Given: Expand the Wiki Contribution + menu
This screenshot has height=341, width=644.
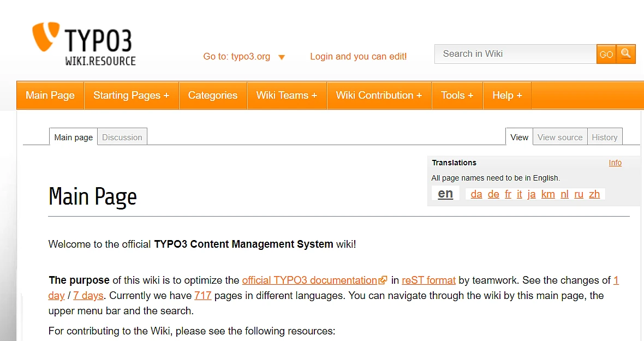Looking at the screenshot, I should 379,95.
